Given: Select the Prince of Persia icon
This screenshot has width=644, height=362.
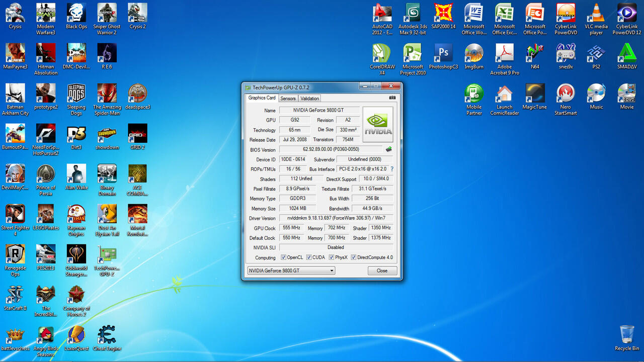Looking at the screenshot, I should click(x=46, y=180).
